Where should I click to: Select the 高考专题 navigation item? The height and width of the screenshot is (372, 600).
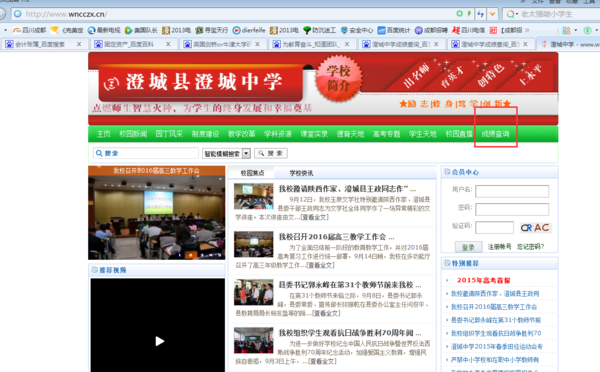[386, 134]
